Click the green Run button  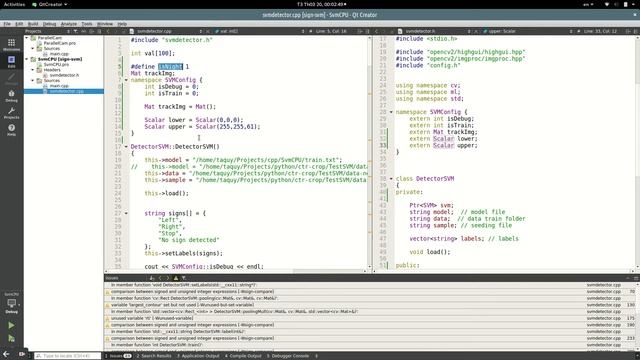pyautogui.click(x=11, y=325)
